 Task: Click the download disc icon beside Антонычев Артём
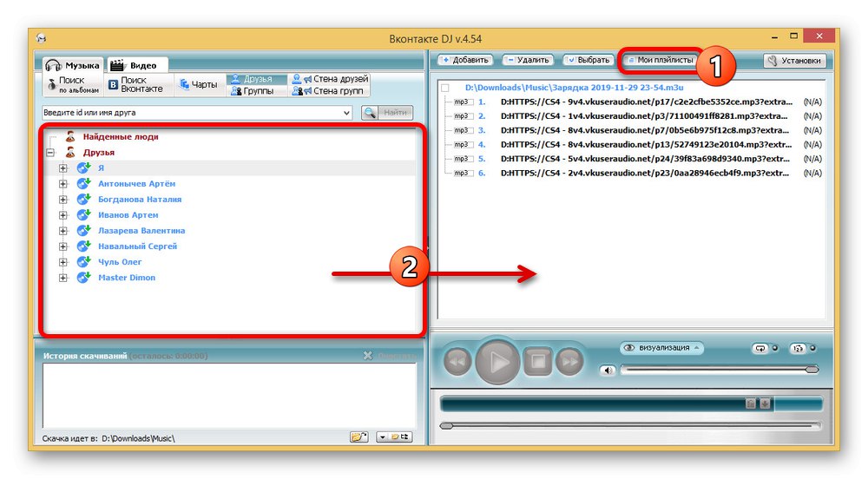click(83, 183)
